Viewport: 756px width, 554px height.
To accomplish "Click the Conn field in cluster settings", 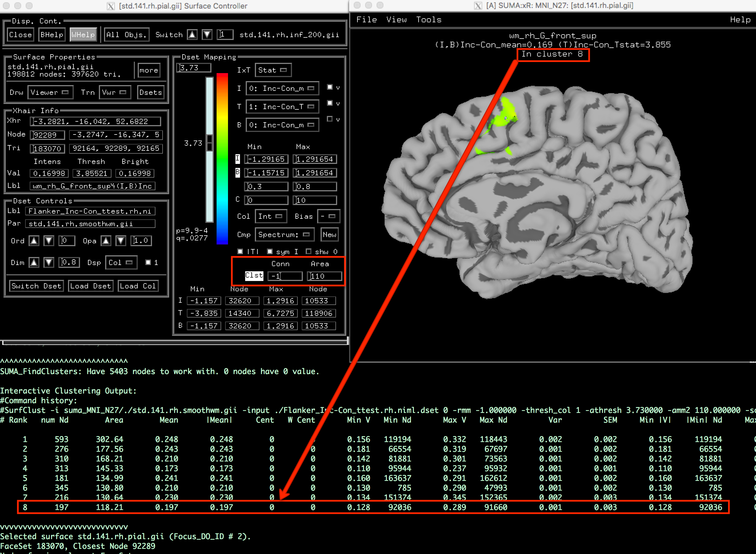I will click(285, 276).
